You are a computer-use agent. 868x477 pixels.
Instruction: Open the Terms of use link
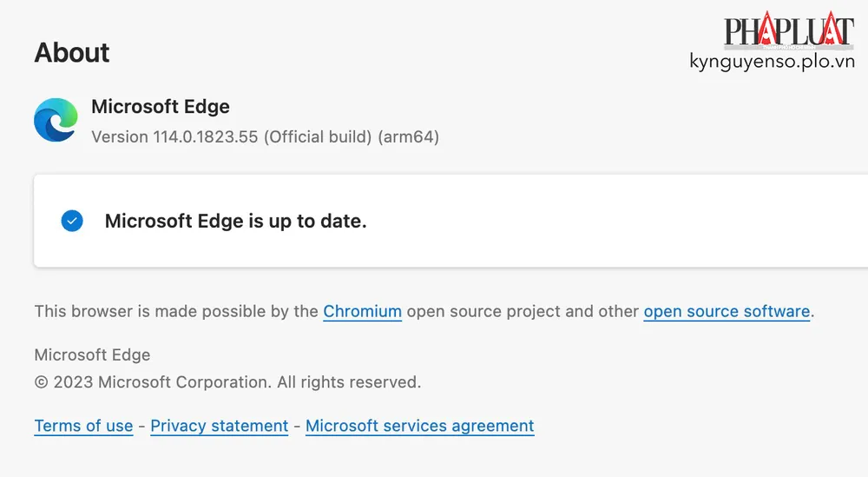[83, 426]
